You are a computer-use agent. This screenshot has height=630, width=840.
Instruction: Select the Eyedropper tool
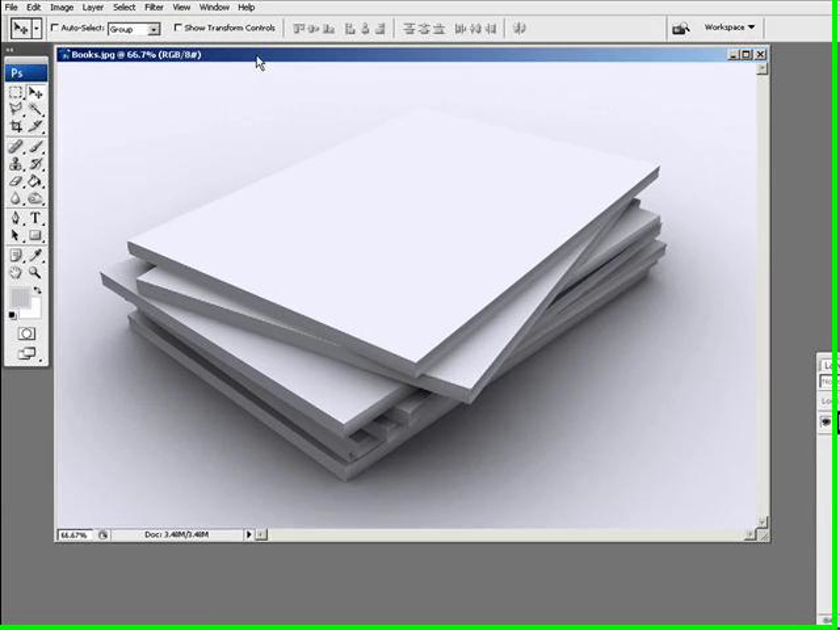pyautogui.click(x=35, y=255)
